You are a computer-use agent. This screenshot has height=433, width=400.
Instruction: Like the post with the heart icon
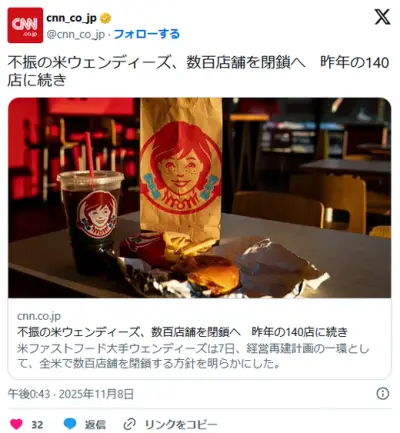point(16,424)
